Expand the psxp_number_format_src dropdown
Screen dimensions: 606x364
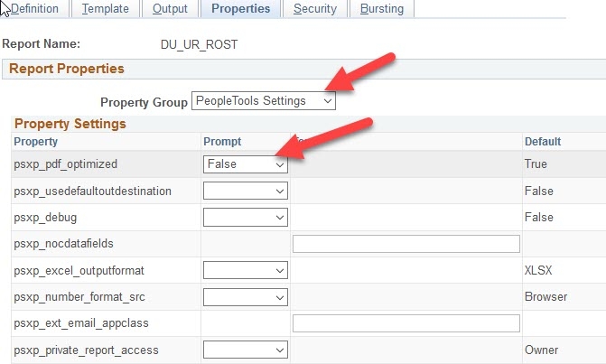246,296
